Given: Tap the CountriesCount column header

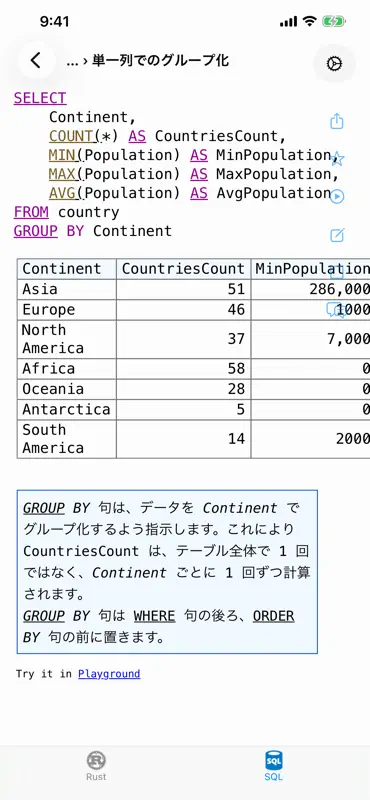Looking at the screenshot, I should (184, 269).
